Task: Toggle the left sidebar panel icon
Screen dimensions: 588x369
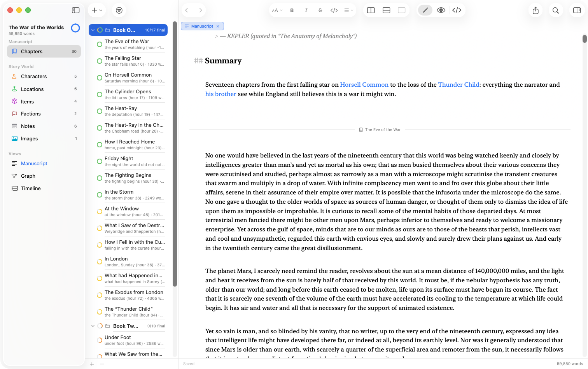Action: (x=76, y=10)
